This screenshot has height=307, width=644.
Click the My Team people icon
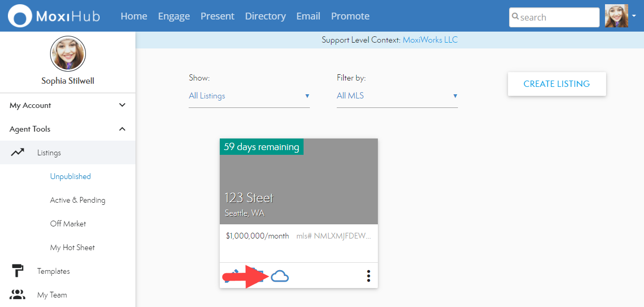pos(17,295)
